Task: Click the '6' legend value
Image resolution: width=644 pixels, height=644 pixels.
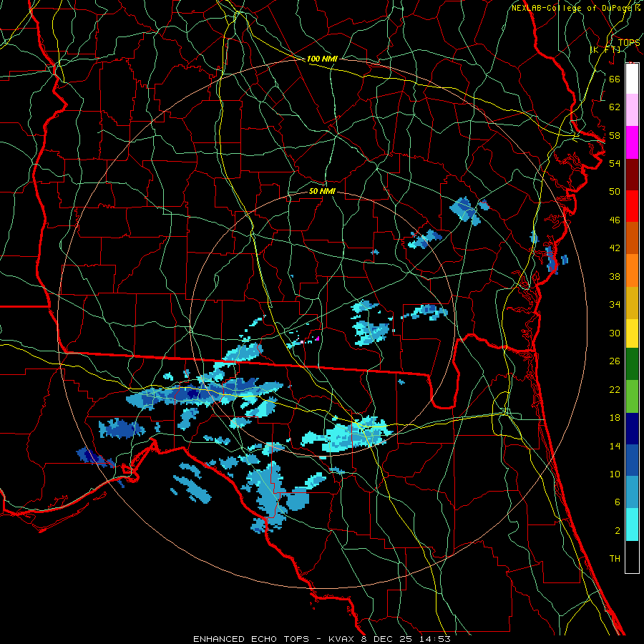Action: click(x=617, y=502)
